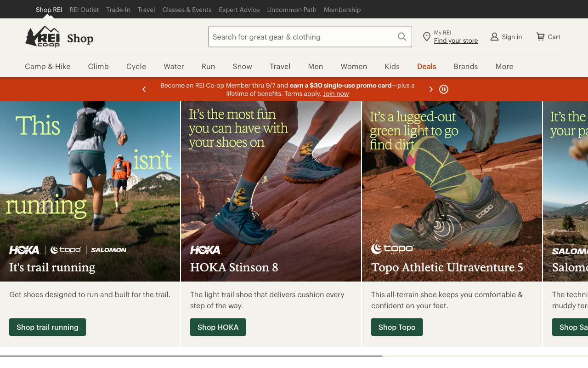Image resolution: width=588 pixels, height=368 pixels.
Task: Open the Topo Ultraventure 5 shoe image
Action: point(452,191)
